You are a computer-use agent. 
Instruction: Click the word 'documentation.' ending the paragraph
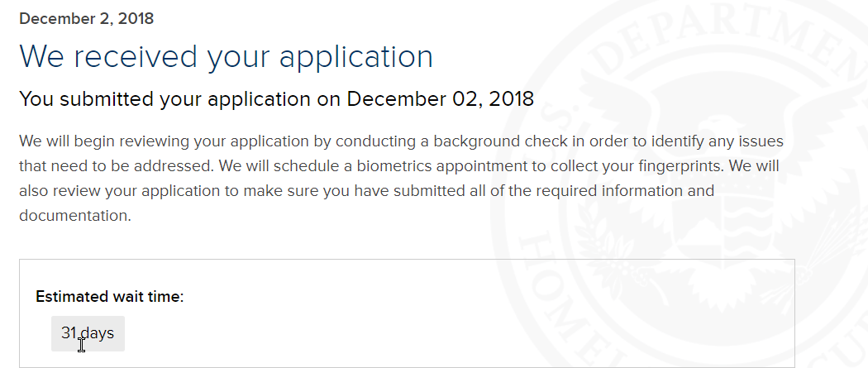pos(75,215)
